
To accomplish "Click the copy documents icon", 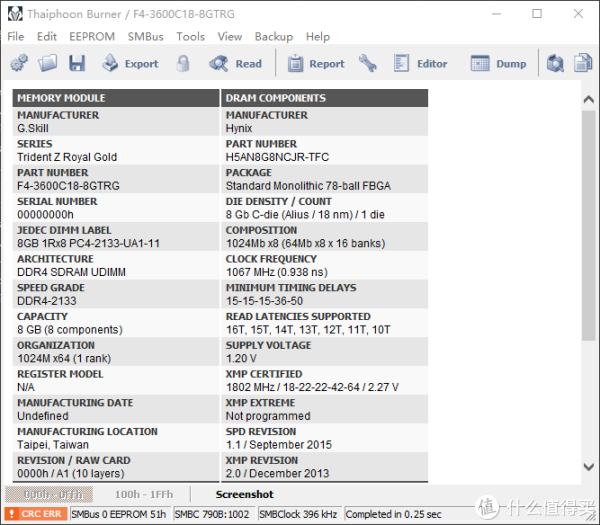I will pyautogui.click(x=583, y=63).
